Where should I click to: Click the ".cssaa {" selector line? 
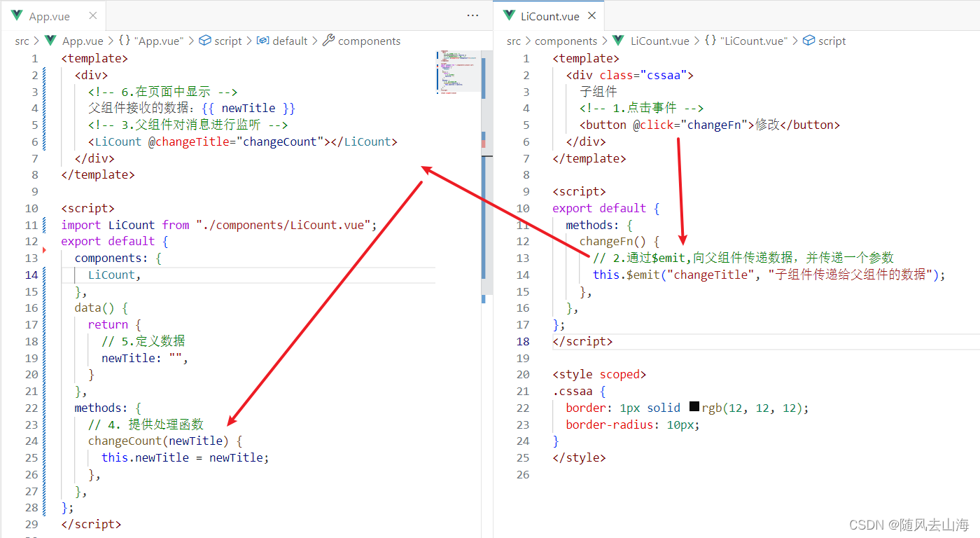tap(579, 391)
